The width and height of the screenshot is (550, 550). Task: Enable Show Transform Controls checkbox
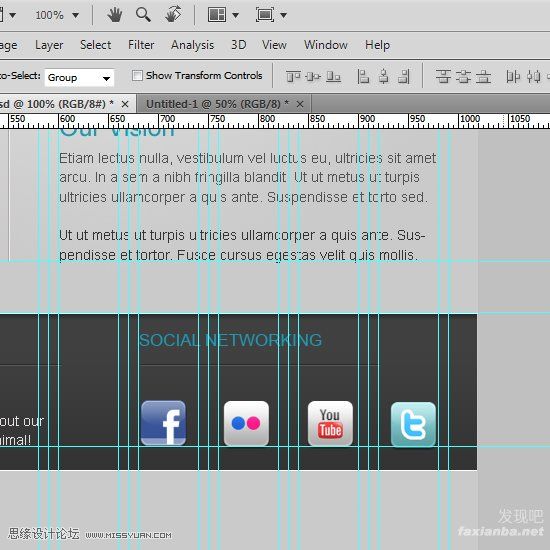[x=137, y=75]
